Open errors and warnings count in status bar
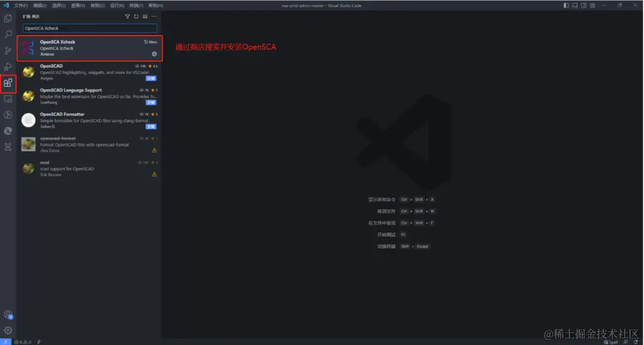 point(23,341)
